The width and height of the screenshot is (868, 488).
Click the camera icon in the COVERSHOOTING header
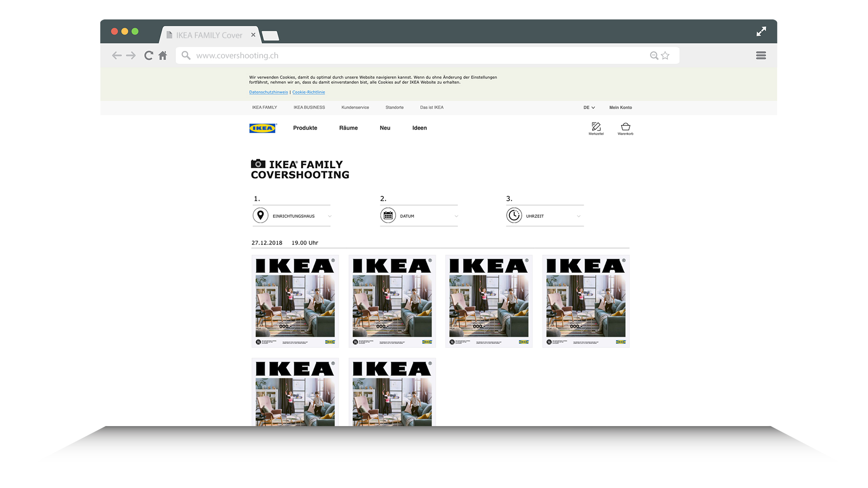click(258, 164)
